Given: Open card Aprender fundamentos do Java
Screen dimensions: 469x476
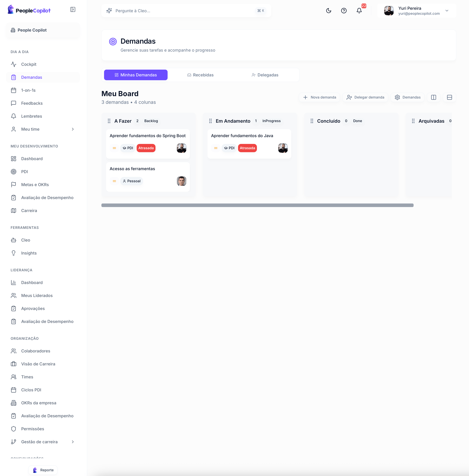Looking at the screenshot, I should (x=249, y=144).
